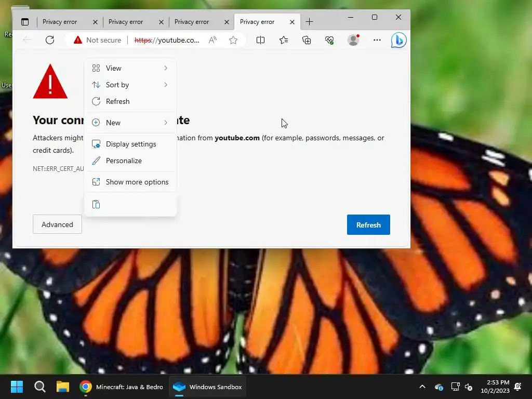532x399 pixels.
Task: Open a new tab with plus icon
Action: [x=309, y=22]
